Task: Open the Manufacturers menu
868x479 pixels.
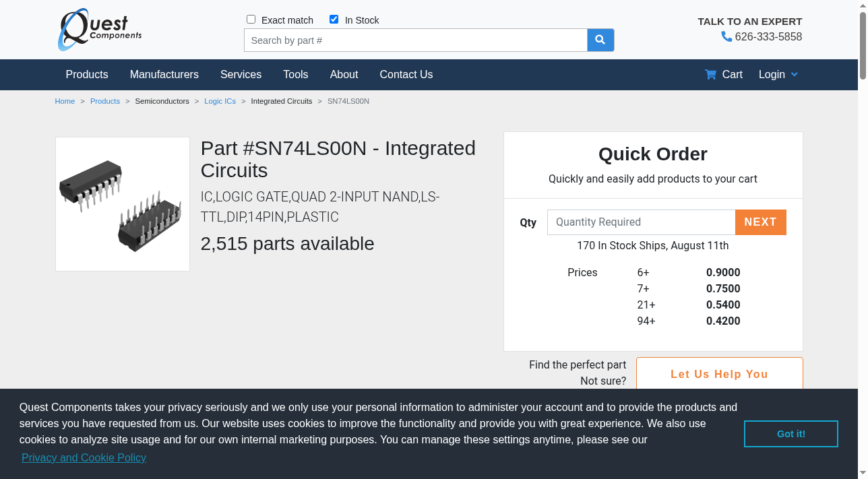Action: (x=164, y=75)
